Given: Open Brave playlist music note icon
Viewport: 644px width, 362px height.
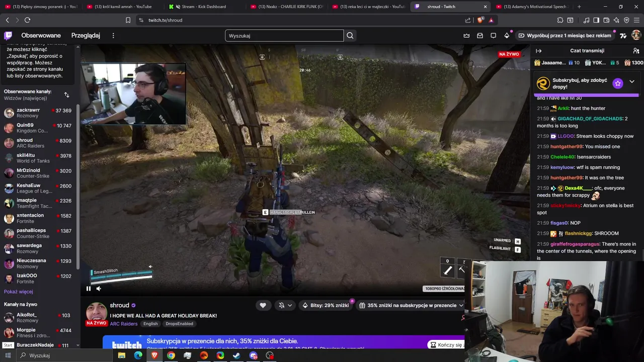Looking at the screenshot, I should click(x=587, y=20).
